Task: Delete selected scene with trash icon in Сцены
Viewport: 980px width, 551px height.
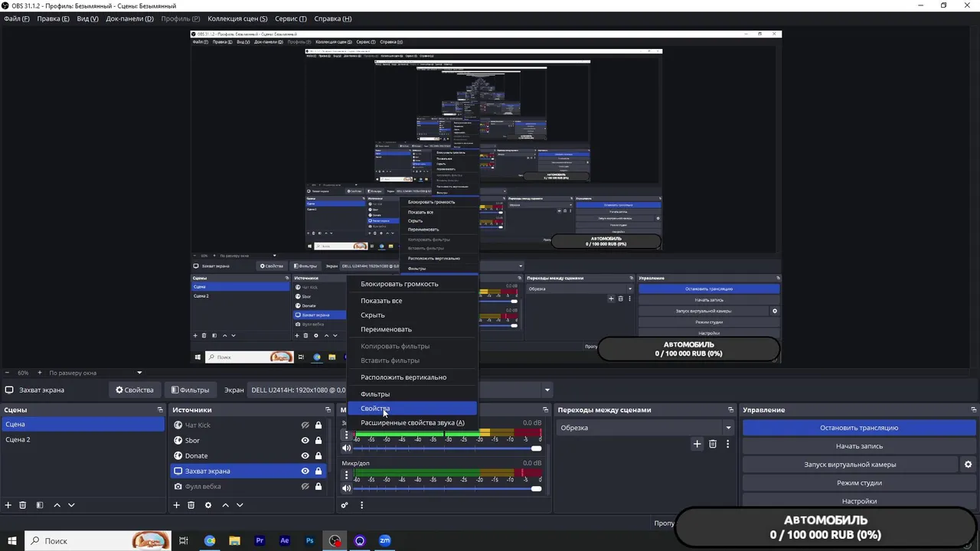Action: [x=23, y=505]
